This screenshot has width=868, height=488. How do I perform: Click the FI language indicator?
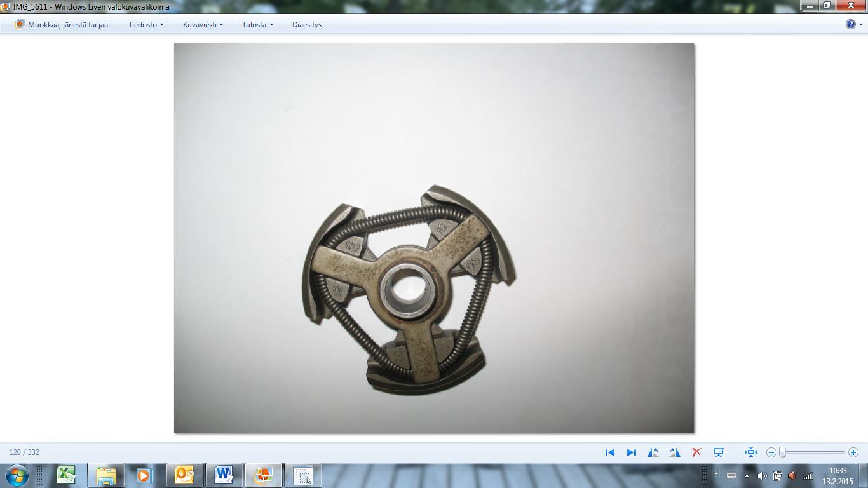tap(717, 474)
